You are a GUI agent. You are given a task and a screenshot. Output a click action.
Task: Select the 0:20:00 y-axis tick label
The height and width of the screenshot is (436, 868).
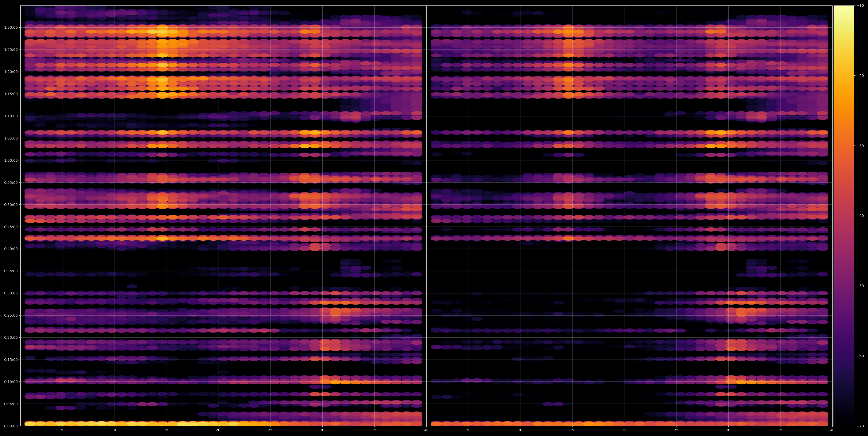[x=11, y=337]
